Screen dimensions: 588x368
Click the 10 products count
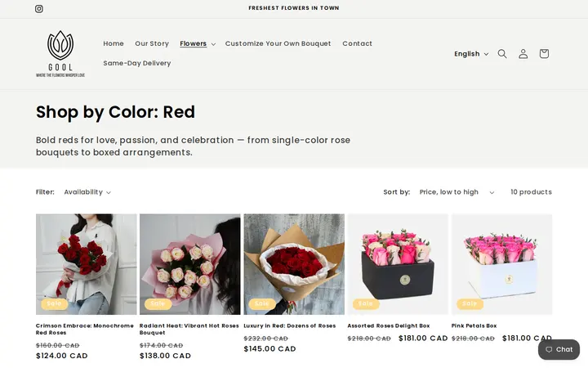[531, 192]
